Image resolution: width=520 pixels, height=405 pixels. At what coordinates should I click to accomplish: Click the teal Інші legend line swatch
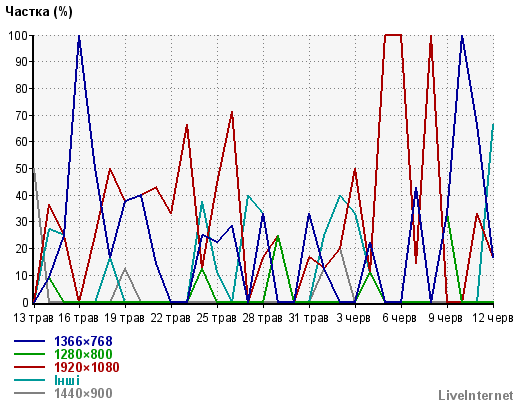tap(29, 380)
